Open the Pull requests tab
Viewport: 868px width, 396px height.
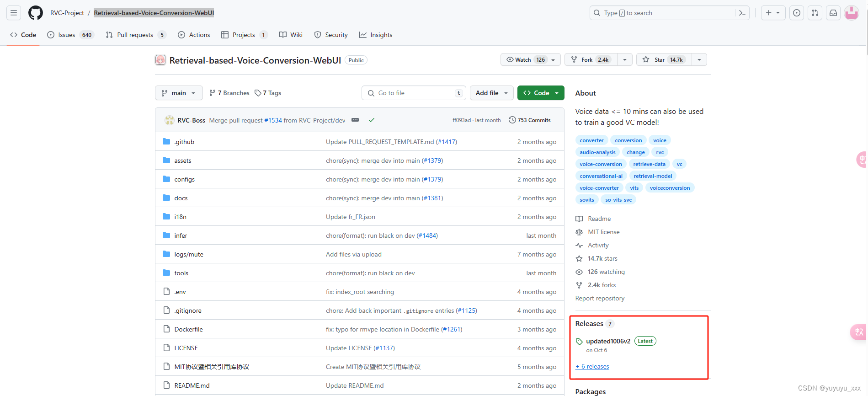tap(136, 35)
